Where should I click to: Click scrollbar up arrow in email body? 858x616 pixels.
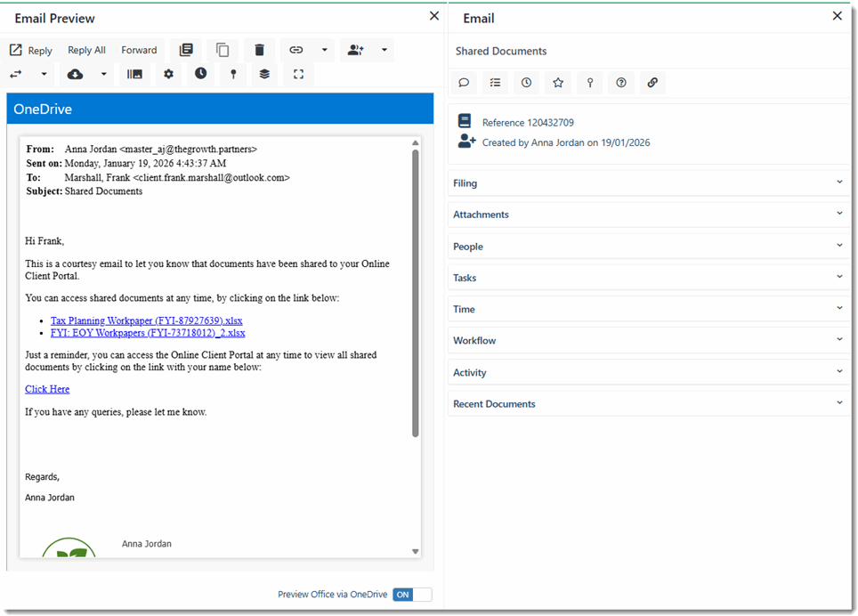[416, 142]
